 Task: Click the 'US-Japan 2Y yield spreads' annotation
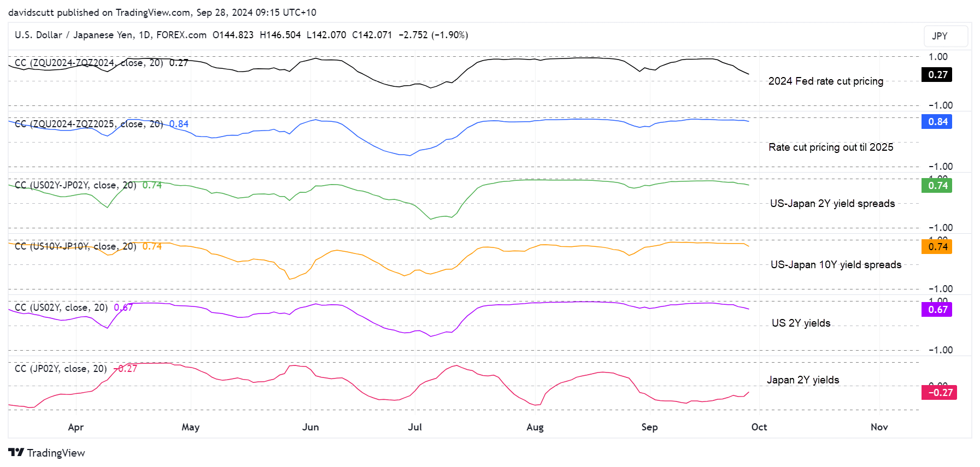click(x=832, y=204)
